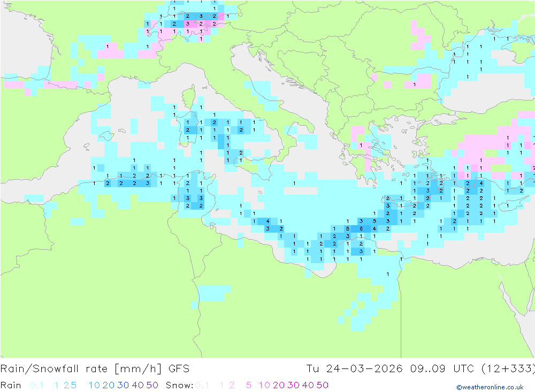Click the forecast offset '(12+333)' text
Image resolution: width=535 pixels, height=392 pixels.
coord(508,369)
